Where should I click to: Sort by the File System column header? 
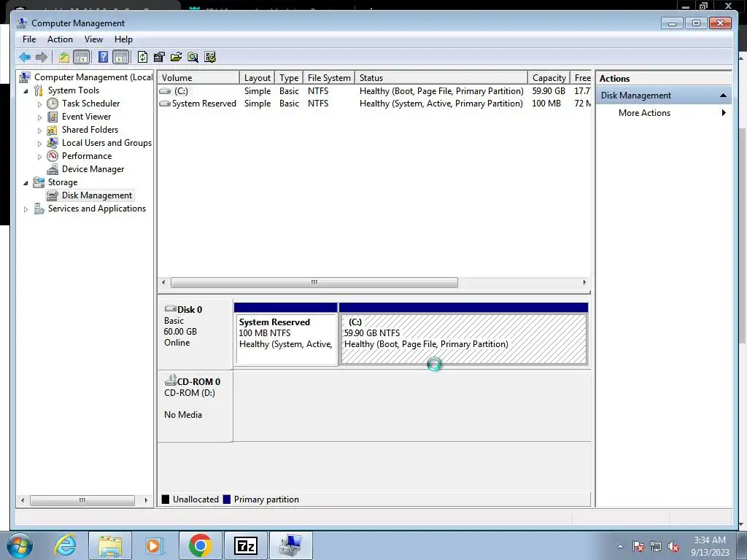329,77
